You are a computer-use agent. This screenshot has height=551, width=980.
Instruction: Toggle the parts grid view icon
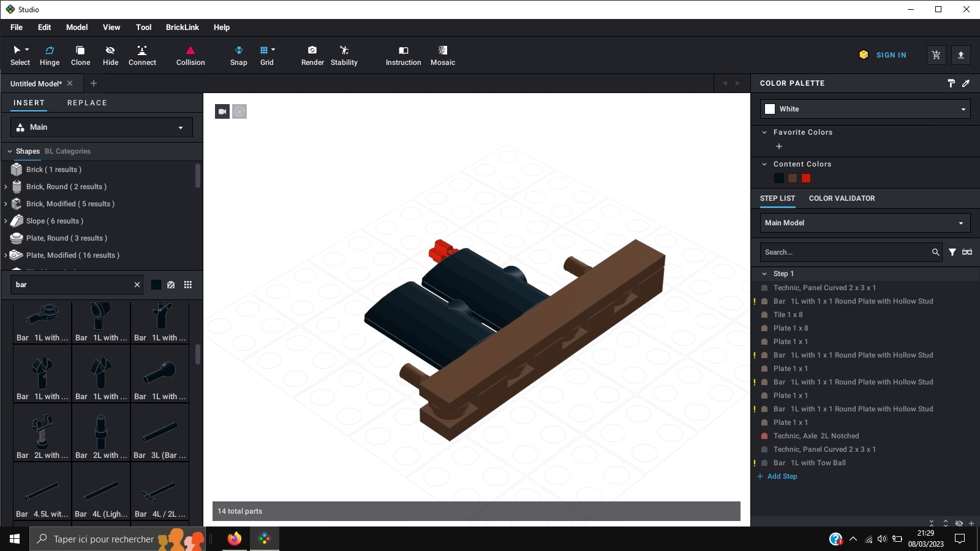(188, 285)
